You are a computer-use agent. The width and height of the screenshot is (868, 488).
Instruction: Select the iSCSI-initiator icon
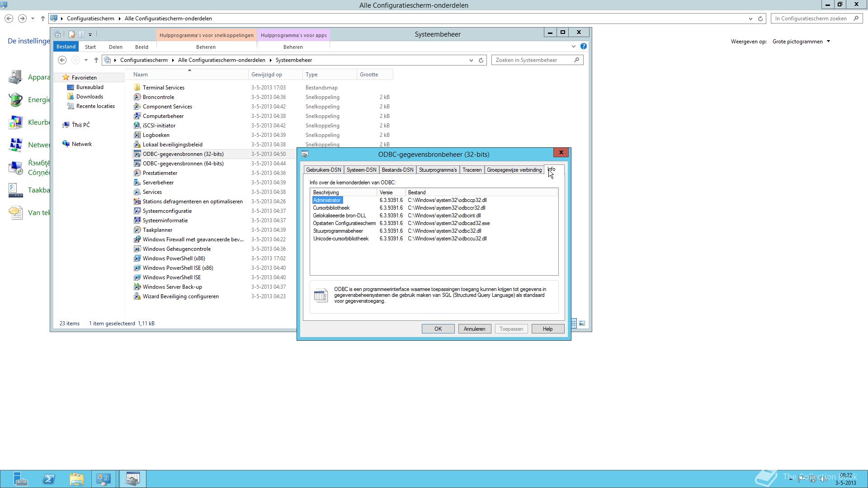pos(137,126)
